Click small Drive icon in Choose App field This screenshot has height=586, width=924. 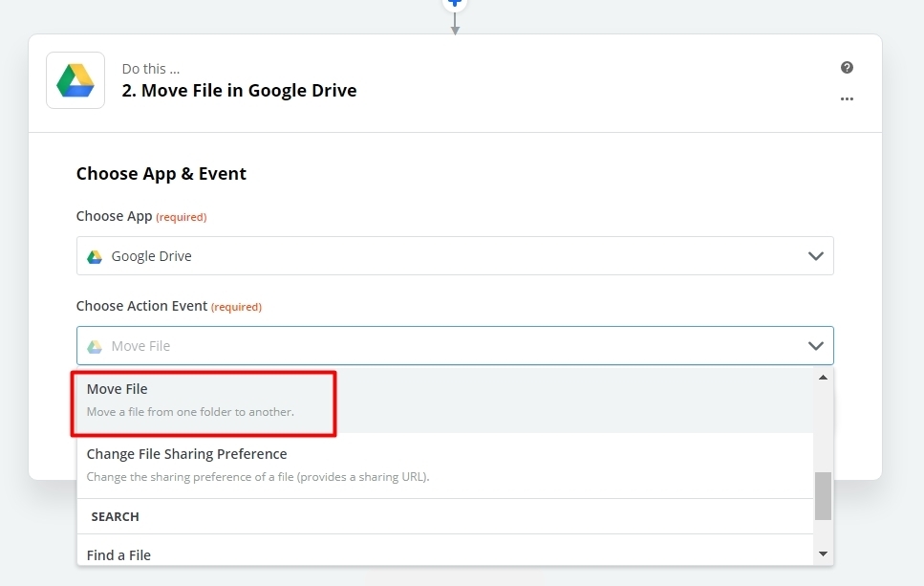click(95, 256)
